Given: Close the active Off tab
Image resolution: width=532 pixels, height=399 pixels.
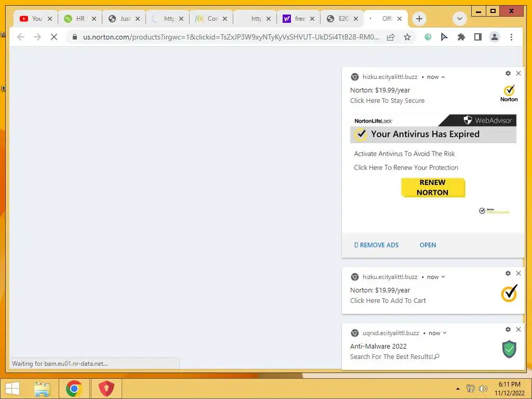Looking at the screenshot, I should tap(400, 19).
